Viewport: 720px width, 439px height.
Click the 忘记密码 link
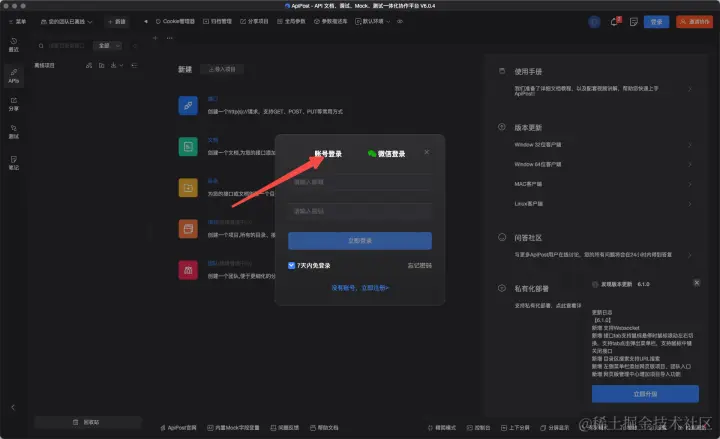pos(419,265)
